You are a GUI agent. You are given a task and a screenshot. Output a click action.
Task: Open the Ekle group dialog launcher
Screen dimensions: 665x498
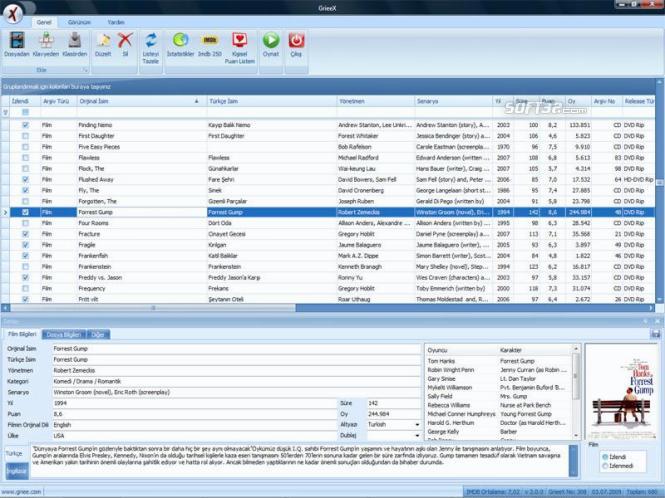85,70
